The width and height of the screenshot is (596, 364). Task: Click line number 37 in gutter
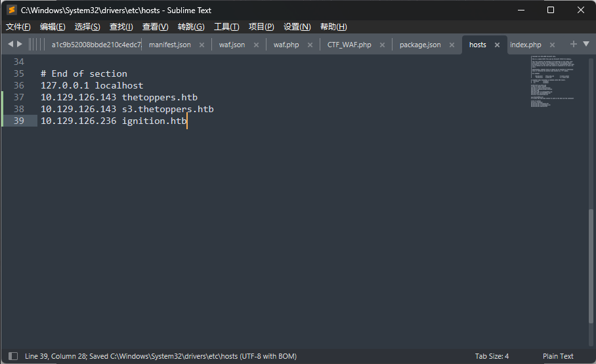pos(18,97)
